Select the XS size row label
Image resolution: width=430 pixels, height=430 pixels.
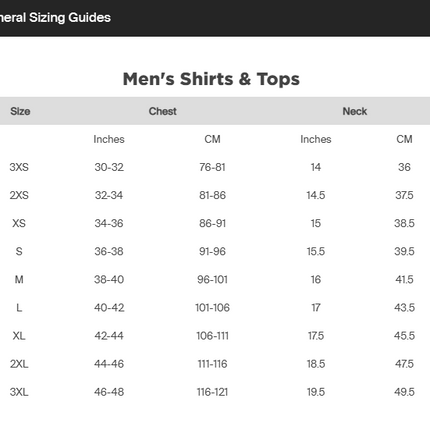19,223
